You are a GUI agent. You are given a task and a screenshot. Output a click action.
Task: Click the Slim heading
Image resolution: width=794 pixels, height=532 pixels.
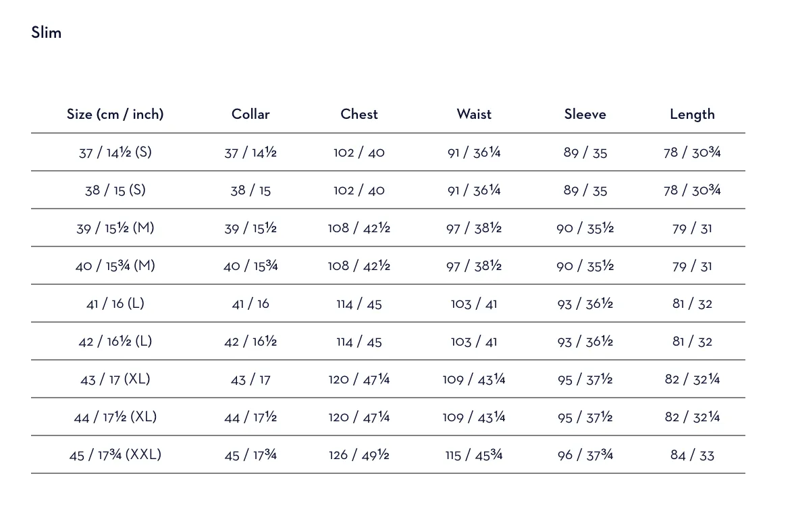click(x=46, y=32)
